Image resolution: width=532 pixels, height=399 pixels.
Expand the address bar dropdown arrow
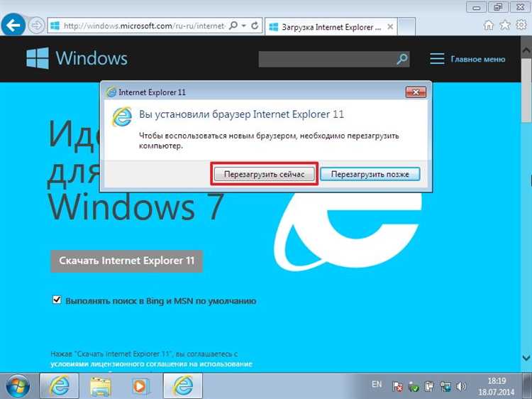[x=244, y=26]
